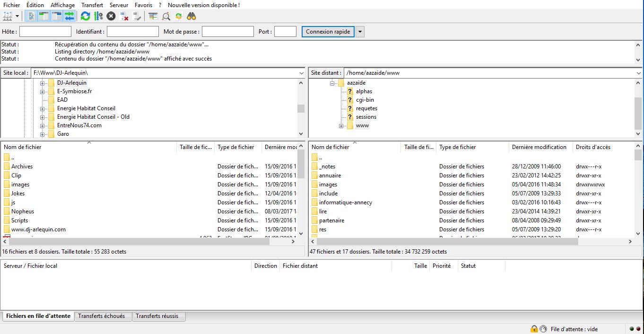Open the Site Manager dropdown arrow
The height and width of the screenshot is (334, 644).
pyautogui.click(x=17, y=16)
